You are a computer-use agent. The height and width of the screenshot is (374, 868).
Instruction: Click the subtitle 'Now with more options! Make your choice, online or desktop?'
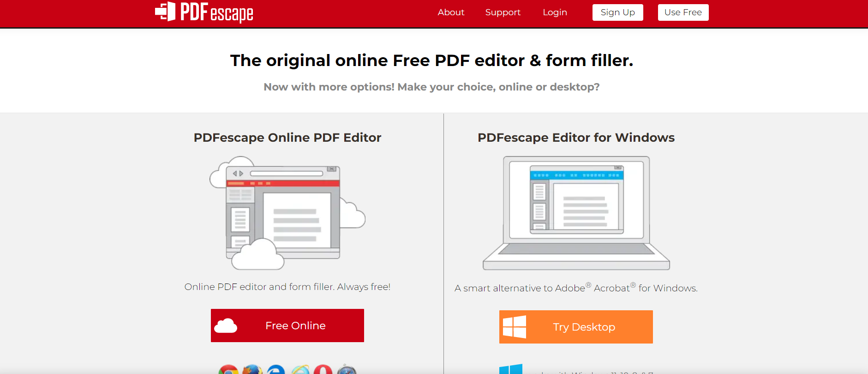click(431, 87)
